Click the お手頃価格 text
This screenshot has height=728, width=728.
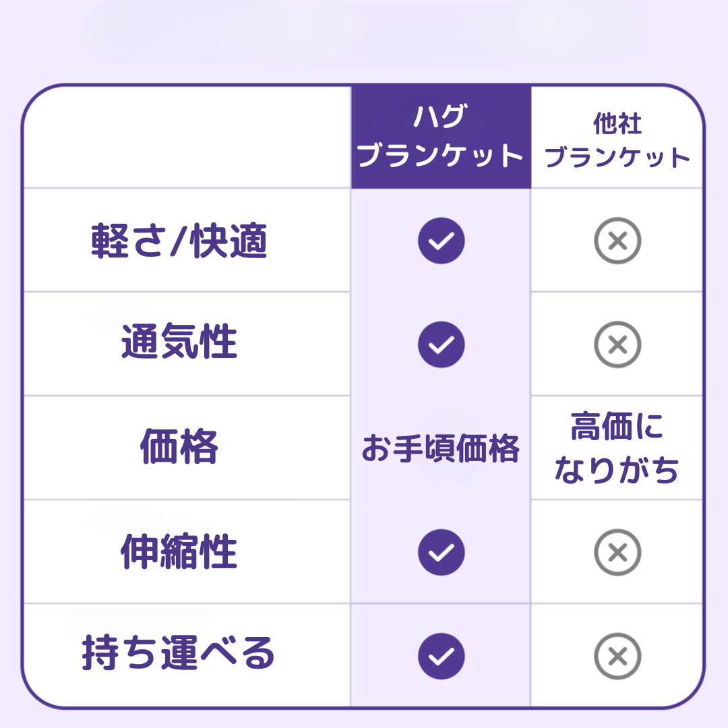[x=441, y=448]
